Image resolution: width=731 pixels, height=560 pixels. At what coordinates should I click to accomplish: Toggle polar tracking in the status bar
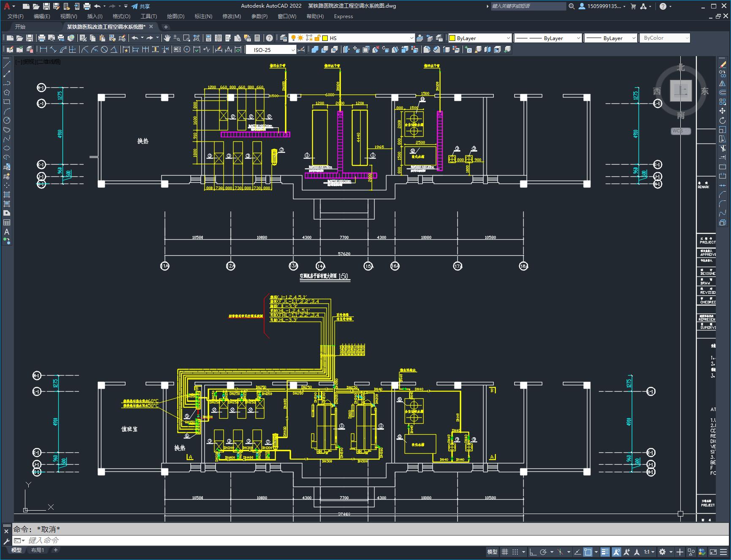(543, 552)
